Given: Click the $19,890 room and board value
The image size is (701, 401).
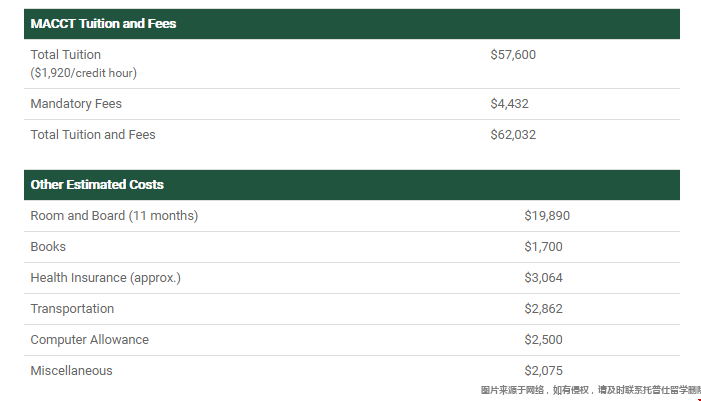Looking at the screenshot, I should tap(547, 216).
